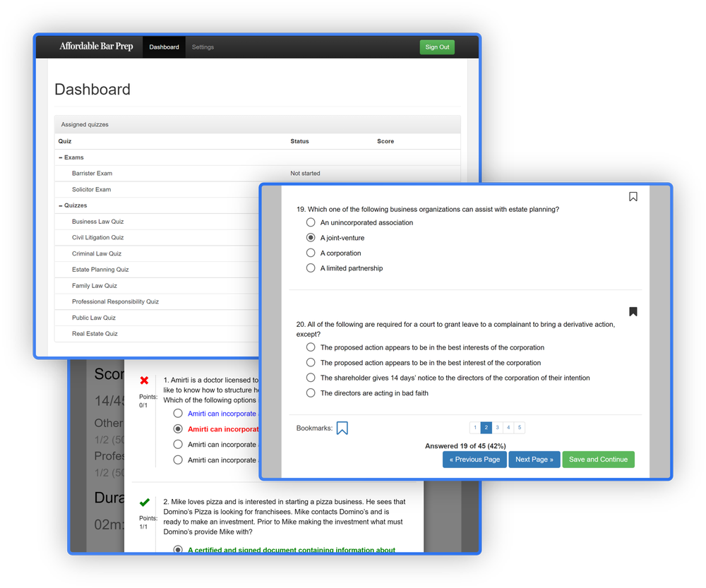Click the 'Not started' status of Barrister Exam
The width and height of the screenshot is (706, 588).
click(x=305, y=174)
